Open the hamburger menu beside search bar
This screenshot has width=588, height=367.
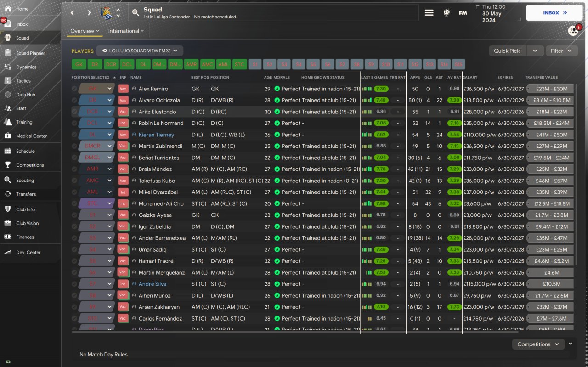(429, 13)
